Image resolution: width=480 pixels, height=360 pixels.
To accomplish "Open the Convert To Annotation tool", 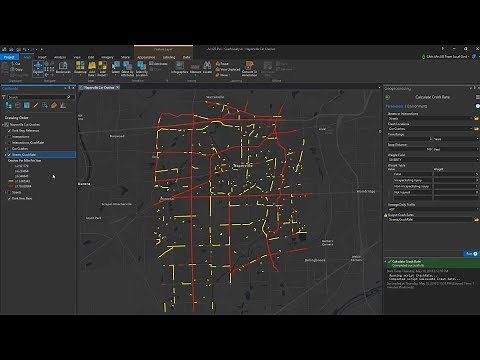I will (249, 69).
